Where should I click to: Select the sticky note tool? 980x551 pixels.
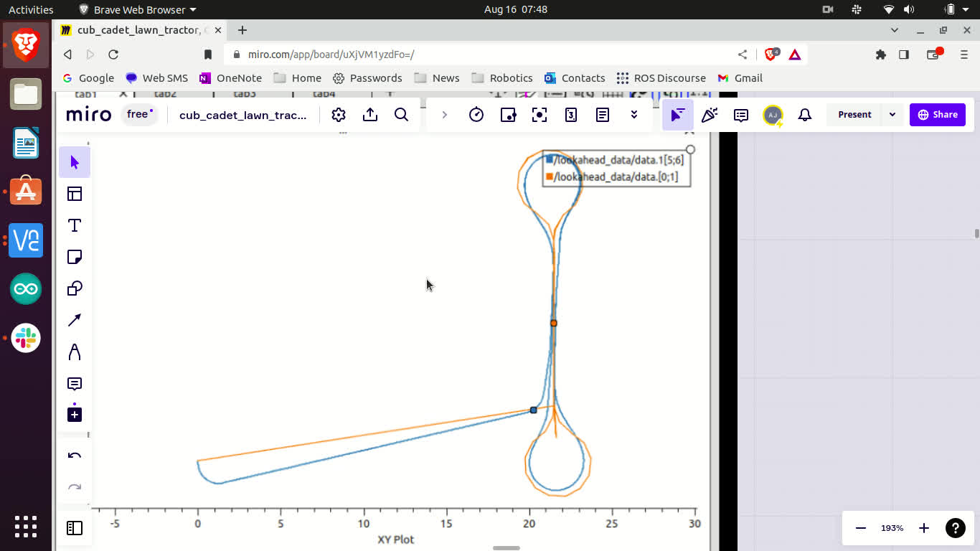[x=75, y=257]
